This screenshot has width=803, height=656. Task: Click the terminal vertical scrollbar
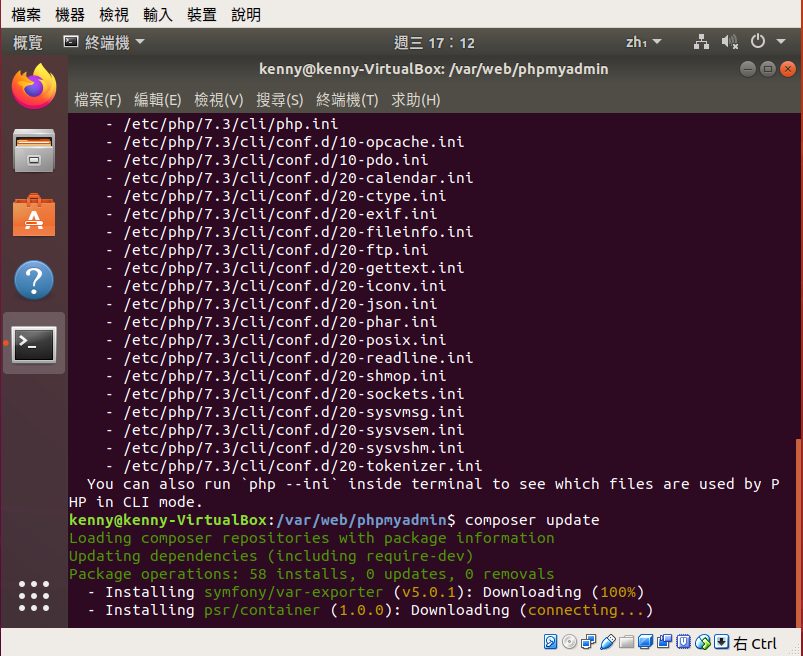[798, 533]
